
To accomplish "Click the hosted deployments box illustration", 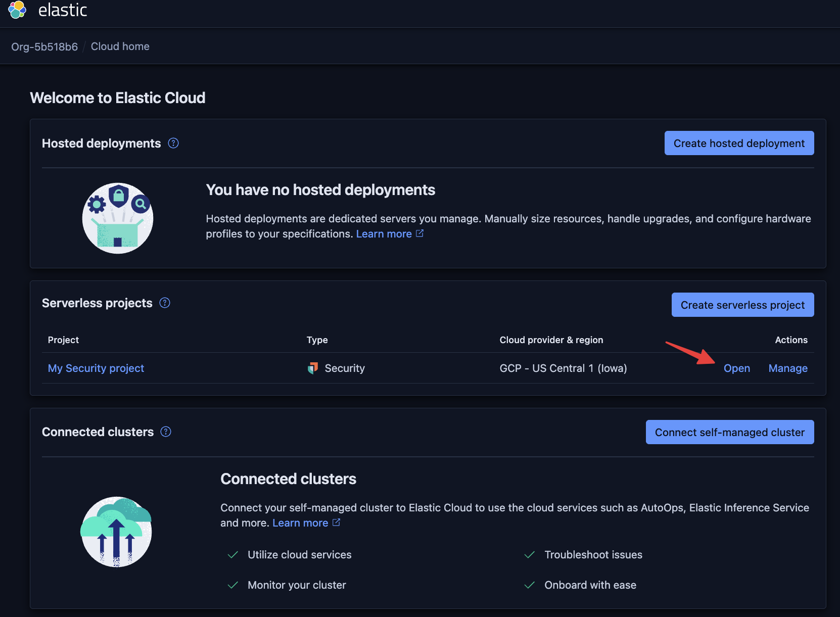I will (x=118, y=218).
